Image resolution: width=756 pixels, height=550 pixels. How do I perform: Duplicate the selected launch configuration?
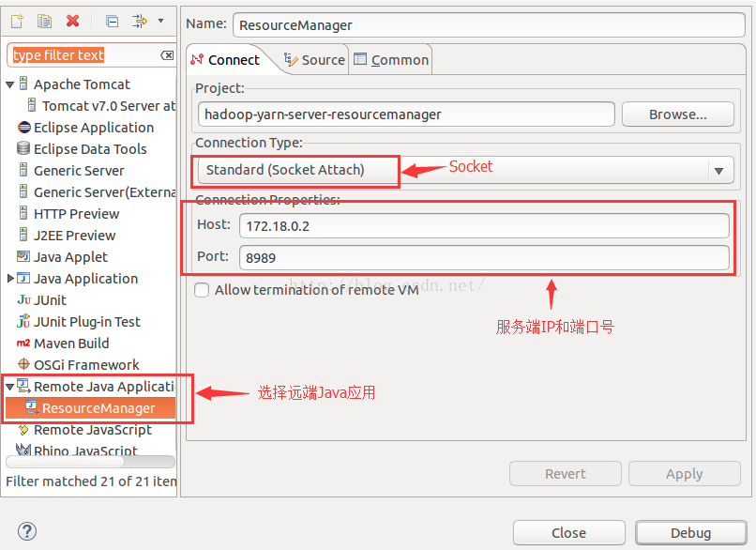pyautogui.click(x=44, y=21)
